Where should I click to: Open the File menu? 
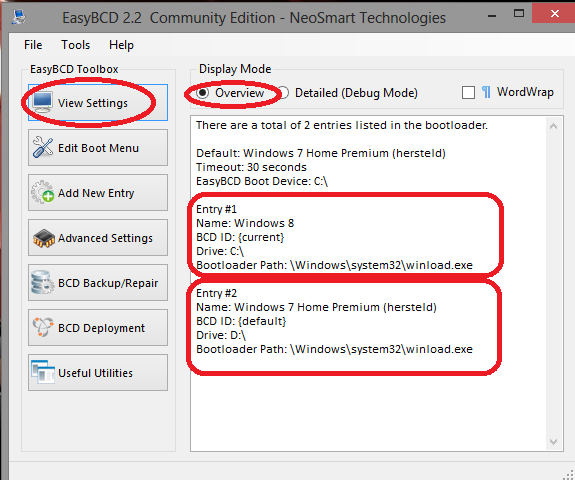pos(33,45)
